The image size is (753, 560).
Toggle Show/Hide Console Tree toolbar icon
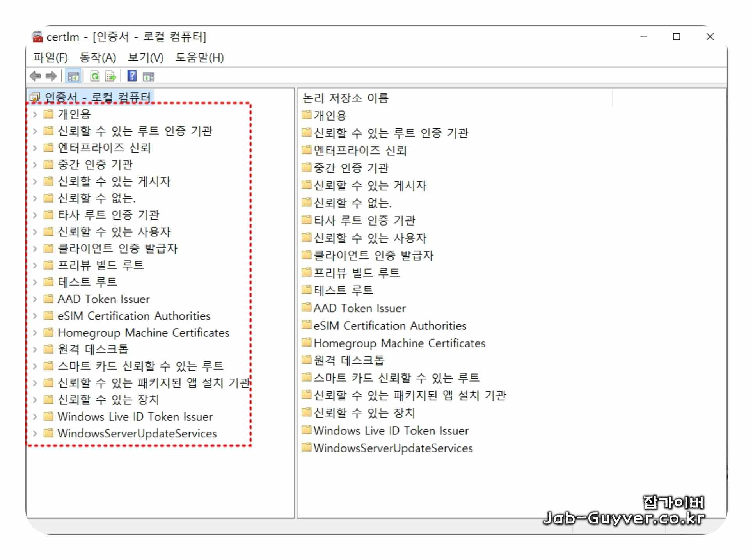(73, 76)
